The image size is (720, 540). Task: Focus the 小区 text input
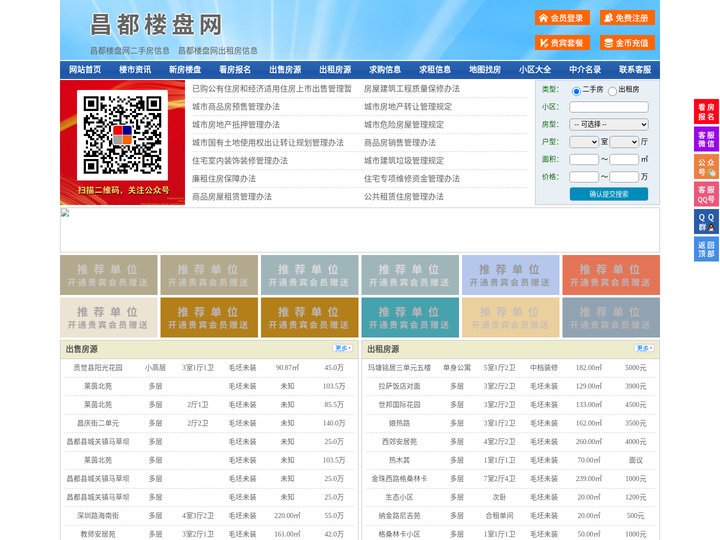(x=609, y=107)
